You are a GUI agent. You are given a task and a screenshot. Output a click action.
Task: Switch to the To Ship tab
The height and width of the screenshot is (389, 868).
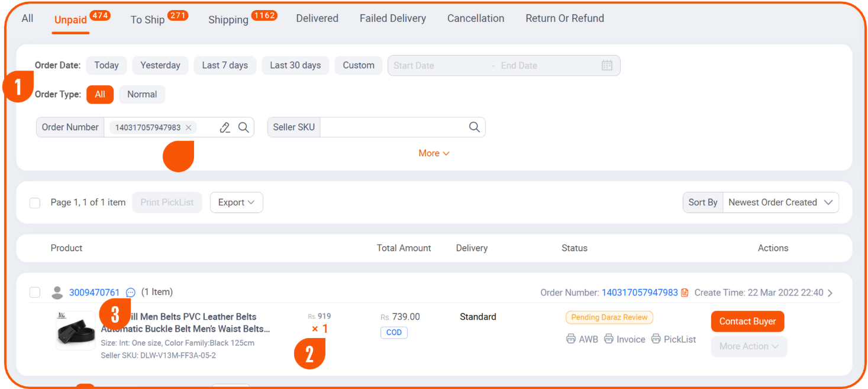[148, 20]
